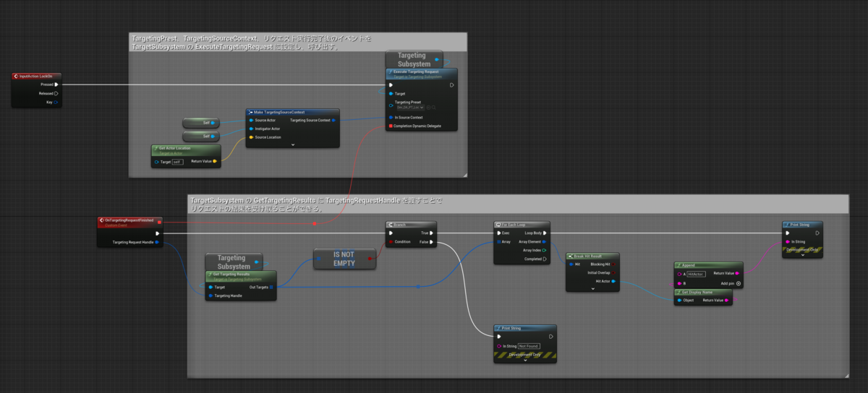Select the IS NOT EMPTY node
The height and width of the screenshot is (393, 868).
344,259
